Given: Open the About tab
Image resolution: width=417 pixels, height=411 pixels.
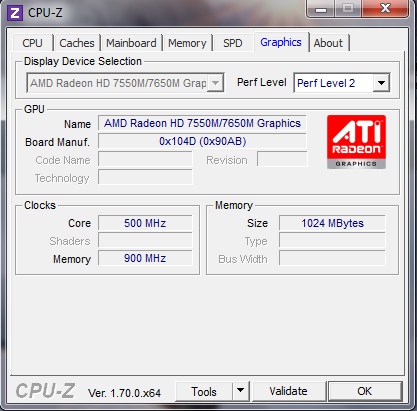Looking at the screenshot, I should [x=328, y=43].
